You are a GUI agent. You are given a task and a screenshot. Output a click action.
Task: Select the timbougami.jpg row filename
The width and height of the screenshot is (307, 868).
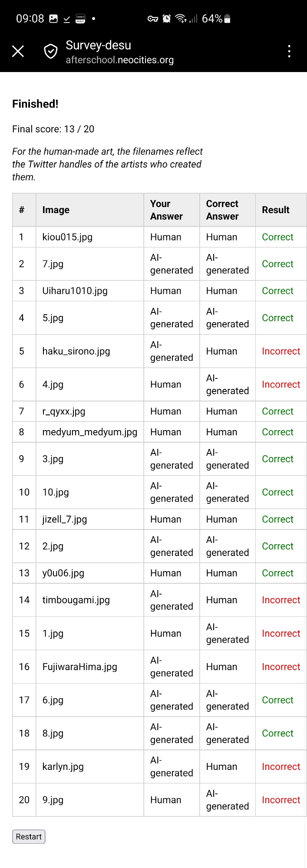(x=76, y=600)
